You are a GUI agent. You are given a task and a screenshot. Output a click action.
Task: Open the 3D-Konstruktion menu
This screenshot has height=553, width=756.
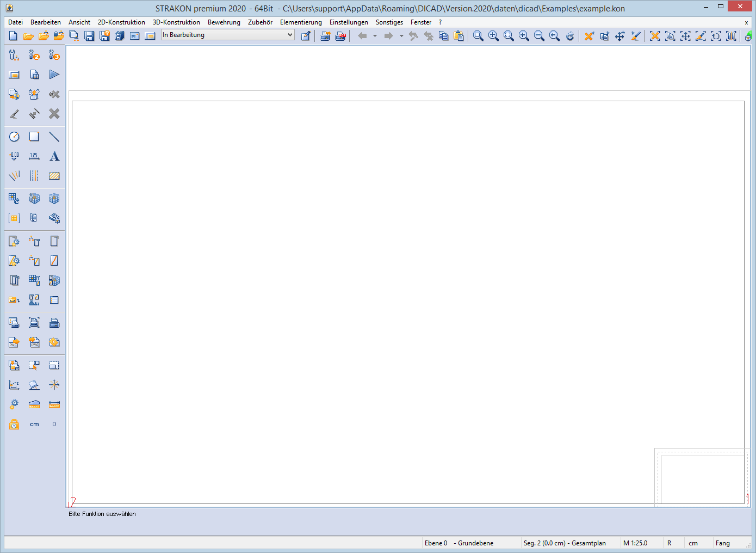point(176,22)
